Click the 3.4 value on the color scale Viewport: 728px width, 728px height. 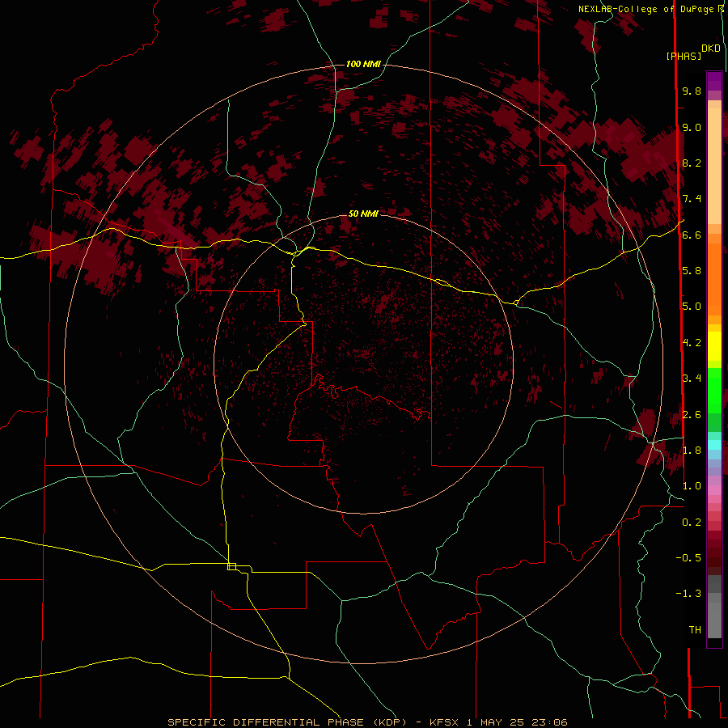click(692, 379)
